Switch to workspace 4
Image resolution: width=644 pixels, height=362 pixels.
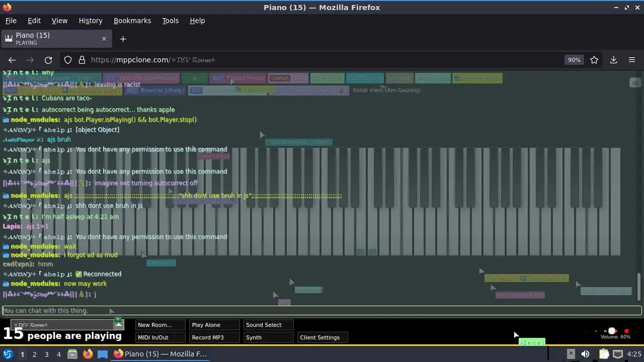(58, 354)
